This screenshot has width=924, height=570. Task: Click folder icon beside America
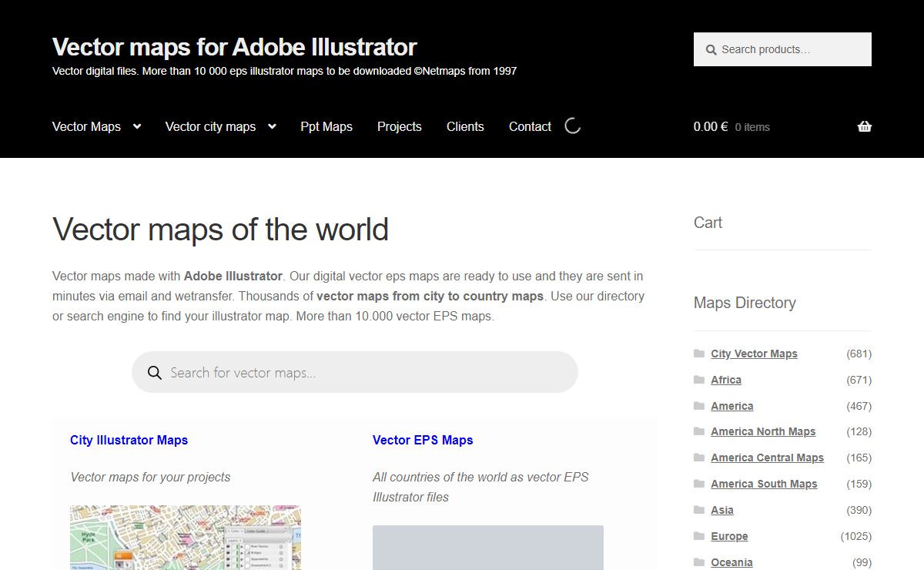pos(699,406)
